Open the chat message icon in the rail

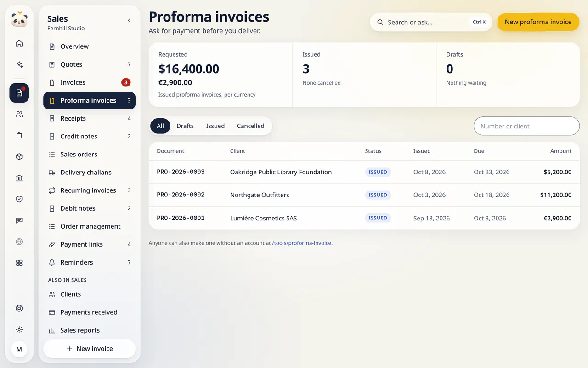point(19,220)
